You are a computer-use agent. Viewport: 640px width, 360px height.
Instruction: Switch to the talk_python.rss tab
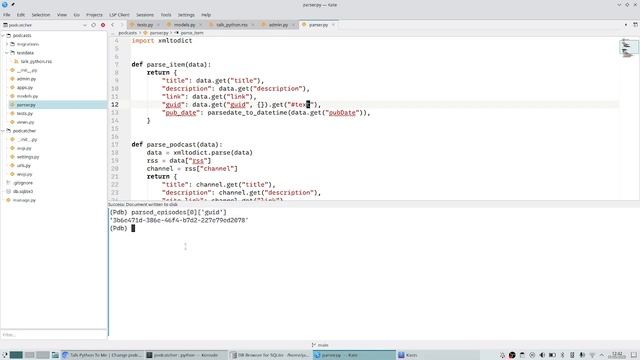[x=231, y=25]
